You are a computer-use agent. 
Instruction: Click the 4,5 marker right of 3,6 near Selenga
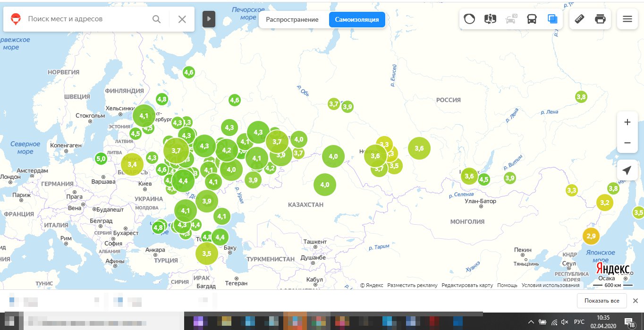(484, 179)
